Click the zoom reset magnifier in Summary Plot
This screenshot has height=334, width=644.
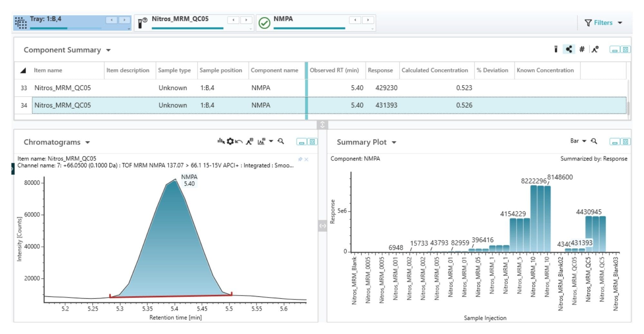tap(594, 141)
